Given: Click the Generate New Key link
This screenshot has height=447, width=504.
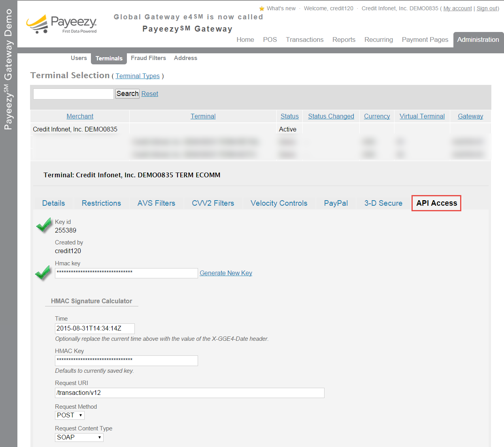Looking at the screenshot, I should 226,273.
